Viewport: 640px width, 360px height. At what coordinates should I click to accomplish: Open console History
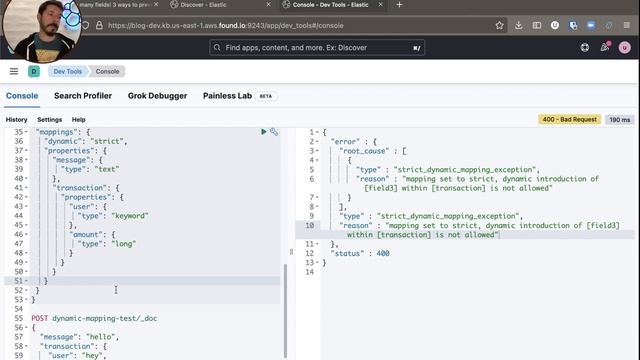point(16,120)
